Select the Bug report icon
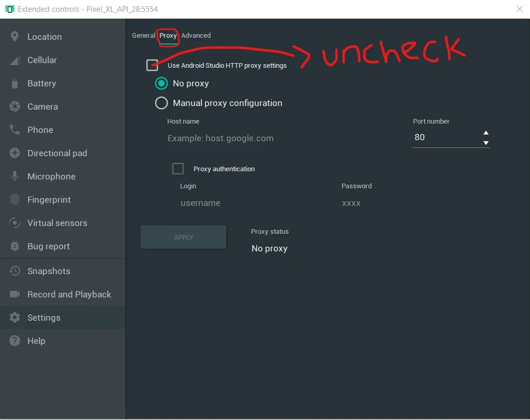530x420 pixels. [x=14, y=246]
